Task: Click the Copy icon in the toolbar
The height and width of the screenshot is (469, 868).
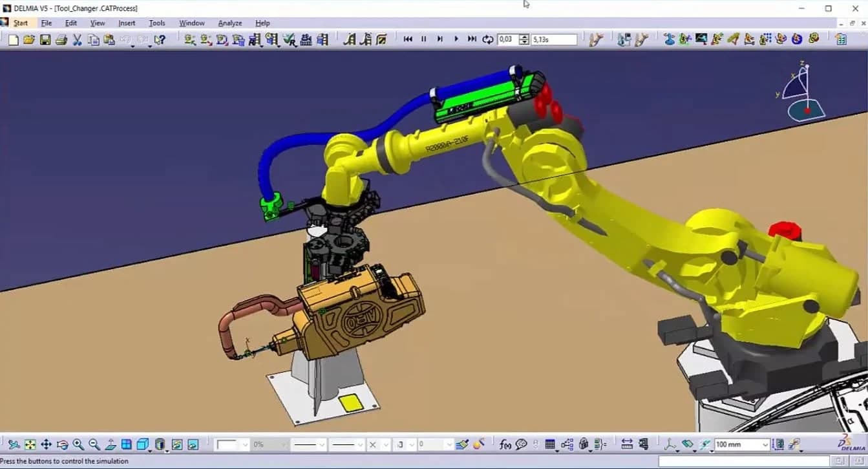Action: point(93,39)
